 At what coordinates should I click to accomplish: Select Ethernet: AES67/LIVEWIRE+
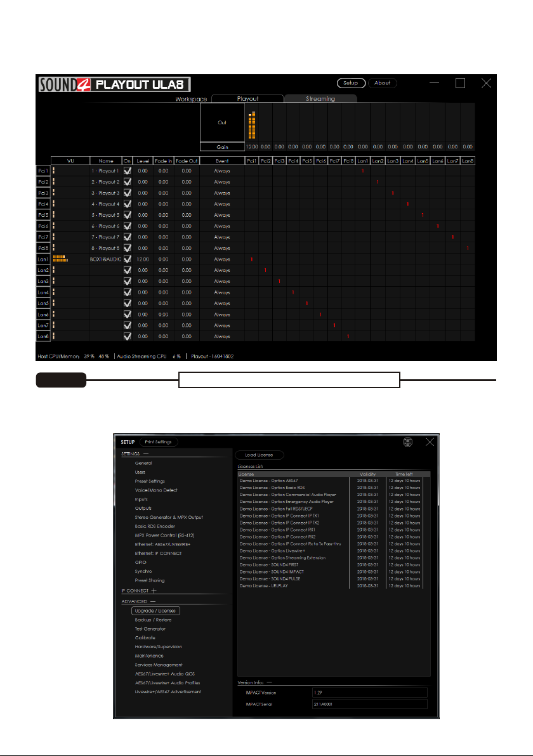tap(162, 544)
